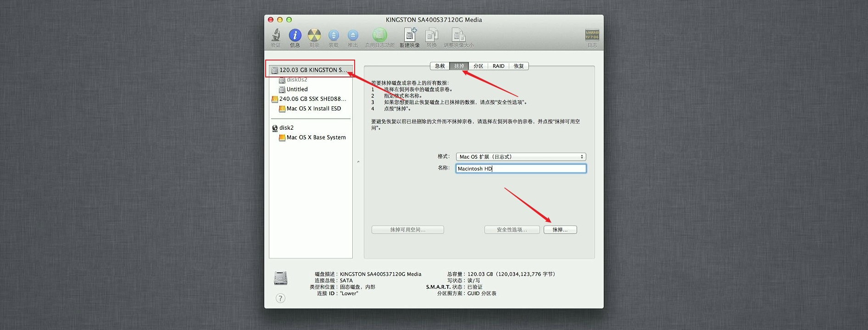Select Mac OS X Base System volume
This screenshot has width=868, height=330.
pyautogui.click(x=316, y=137)
